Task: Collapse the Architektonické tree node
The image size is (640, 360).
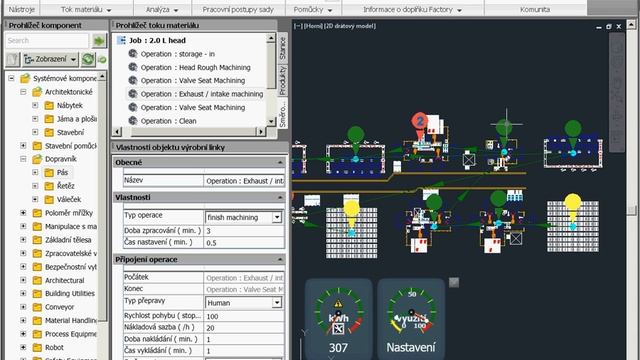Action: 23,92
